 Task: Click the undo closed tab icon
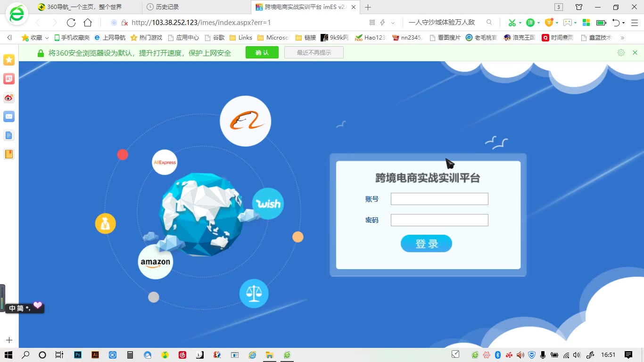click(616, 23)
